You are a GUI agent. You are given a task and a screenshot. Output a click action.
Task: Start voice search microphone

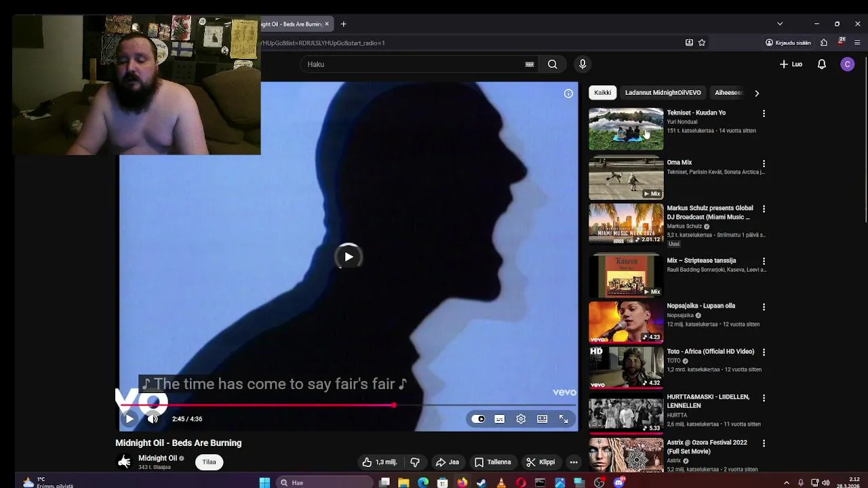583,64
